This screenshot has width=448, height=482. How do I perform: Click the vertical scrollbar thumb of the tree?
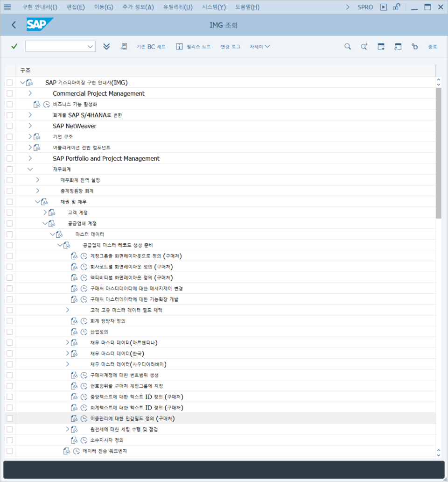pyautogui.click(x=439, y=153)
